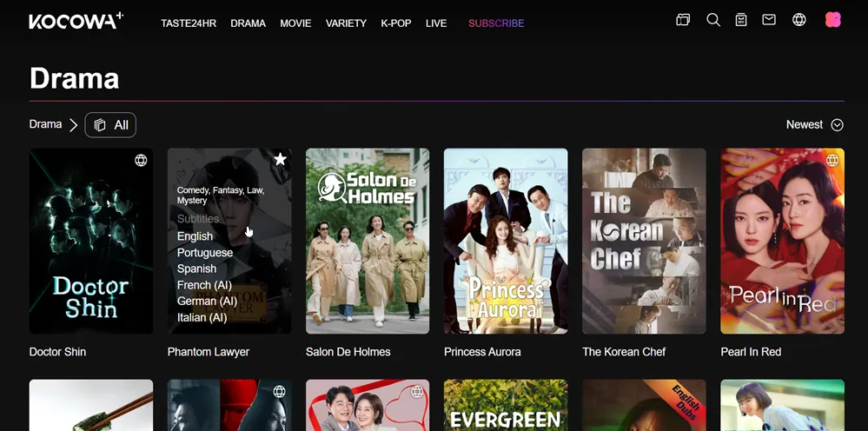Image resolution: width=868 pixels, height=431 pixels.
Task: Open the pink profile avatar
Action: pos(832,20)
